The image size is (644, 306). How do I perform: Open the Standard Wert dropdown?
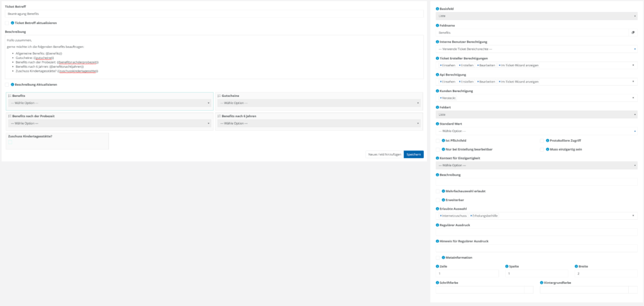pos(536,131)
